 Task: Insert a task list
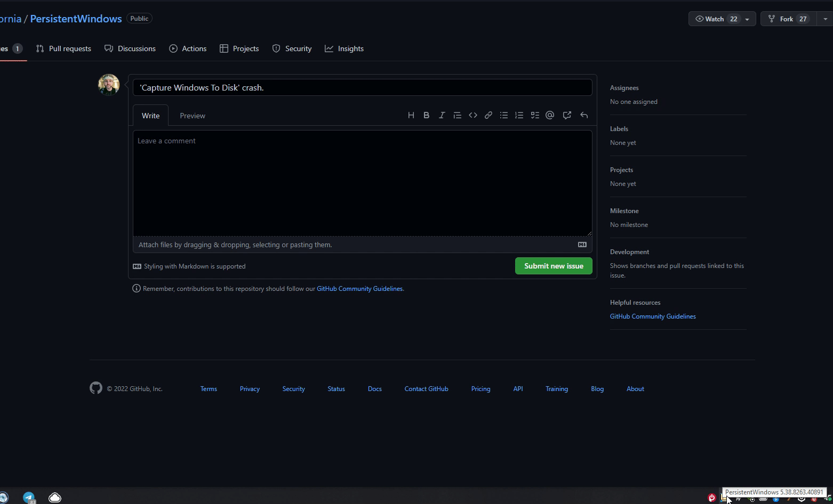pyautogui.click(x=535, y=115)
